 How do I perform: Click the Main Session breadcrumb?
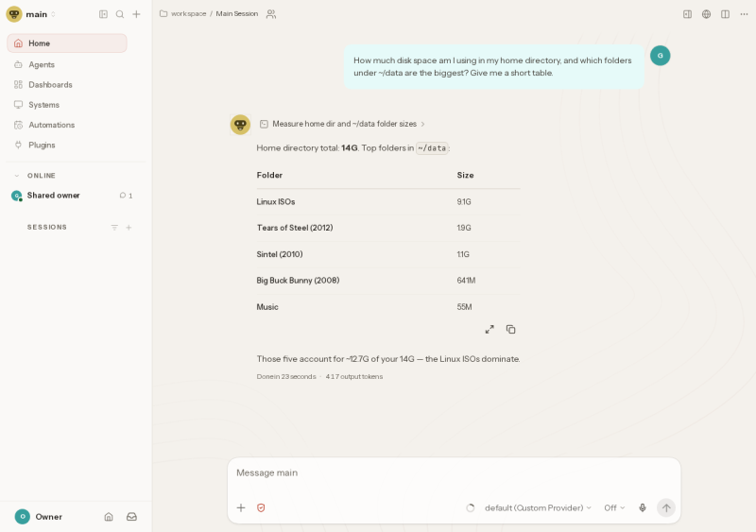[237, 14]
